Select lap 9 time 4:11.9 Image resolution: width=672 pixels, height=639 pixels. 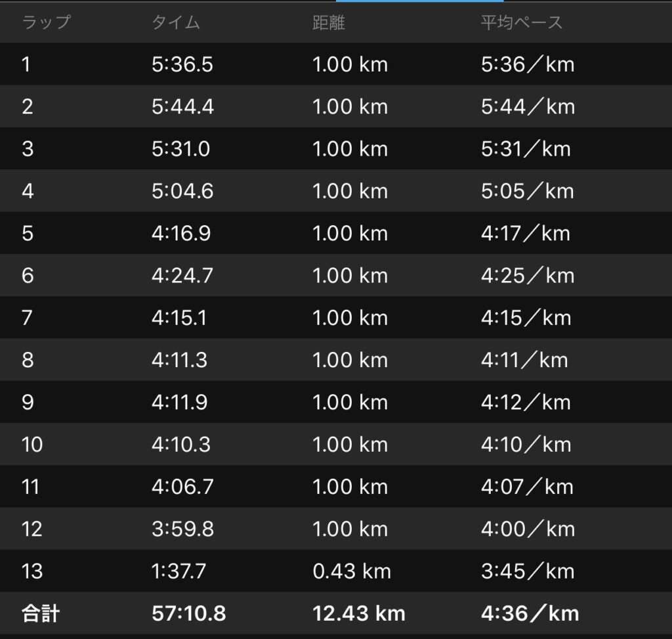coord(180,402)
